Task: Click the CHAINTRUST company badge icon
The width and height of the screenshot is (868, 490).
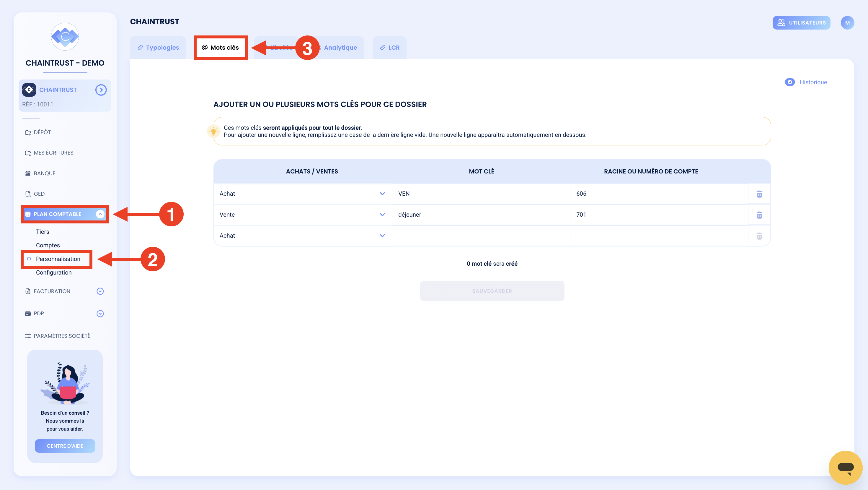Action: tap(29, 90)
